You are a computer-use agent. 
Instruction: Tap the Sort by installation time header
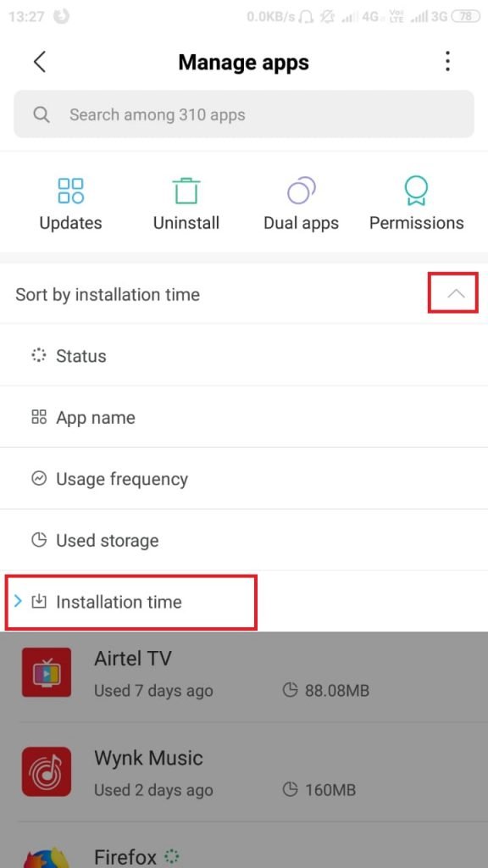pyautogui.click(x=108, y=294)
